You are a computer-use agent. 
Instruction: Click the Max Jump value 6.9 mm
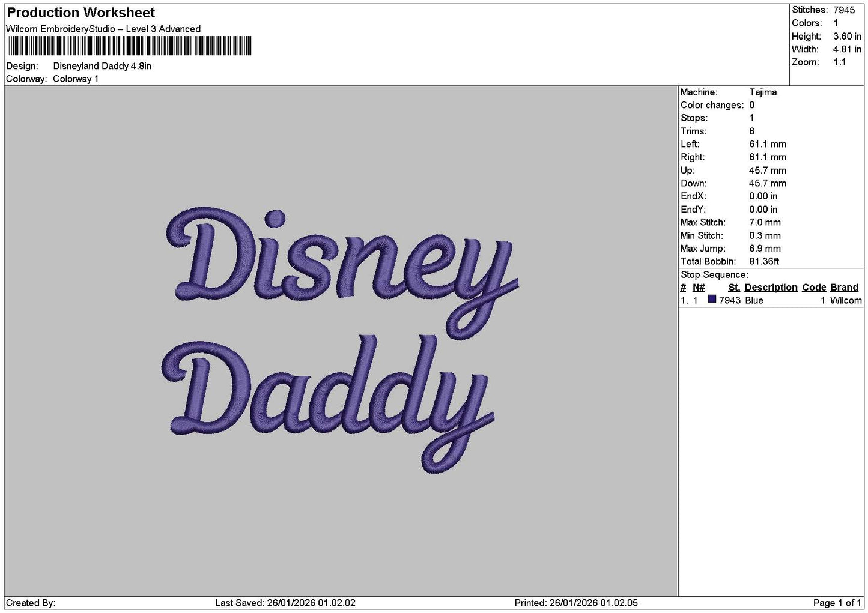click(765, 249)
